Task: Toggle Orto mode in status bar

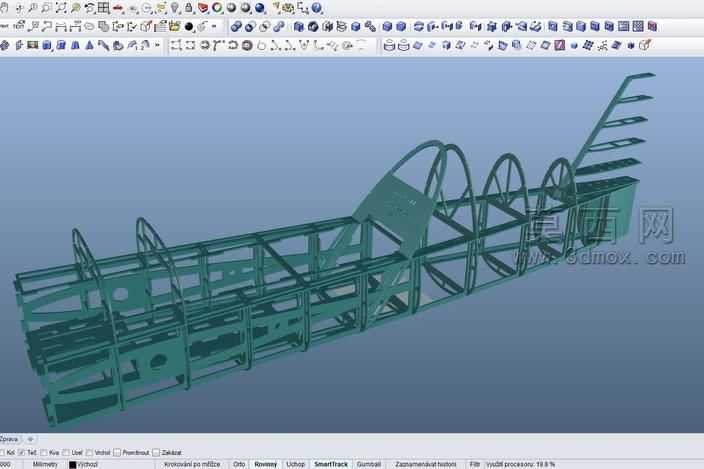Action: [239, 464]
